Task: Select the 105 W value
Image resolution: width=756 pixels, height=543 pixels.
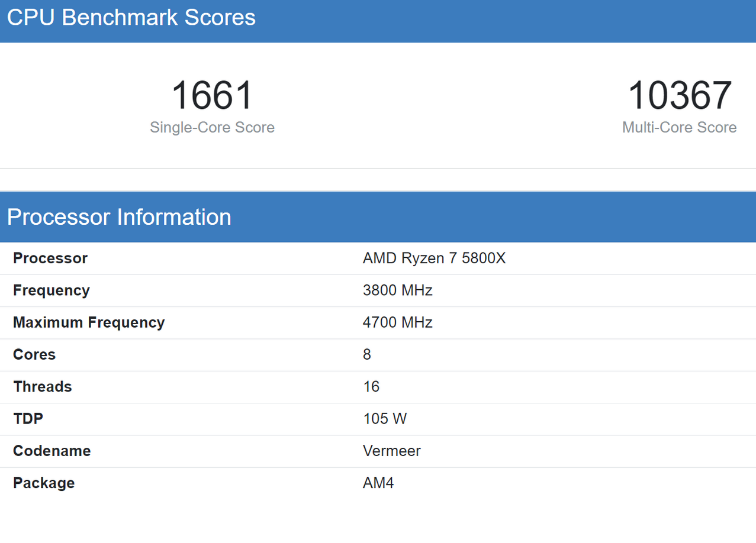Action: (x=385, y=419)
